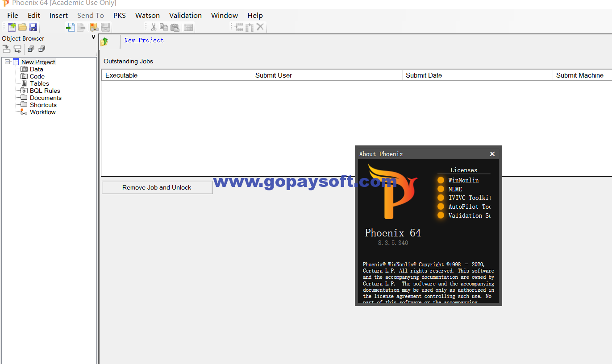
Task: Click the Insert Column toolbar icon
Action: click(250, 27)
